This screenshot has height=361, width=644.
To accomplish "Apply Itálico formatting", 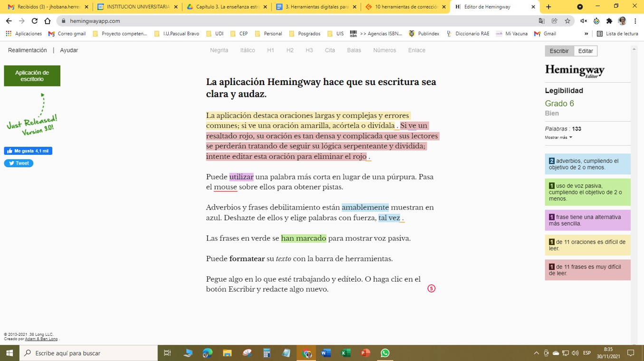I will (248, 50).
